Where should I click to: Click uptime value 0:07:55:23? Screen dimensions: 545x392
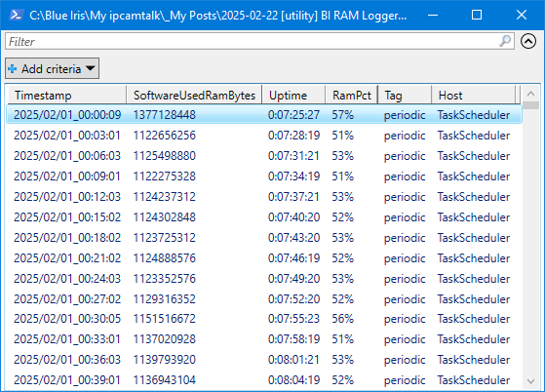(x=293, y=319)
